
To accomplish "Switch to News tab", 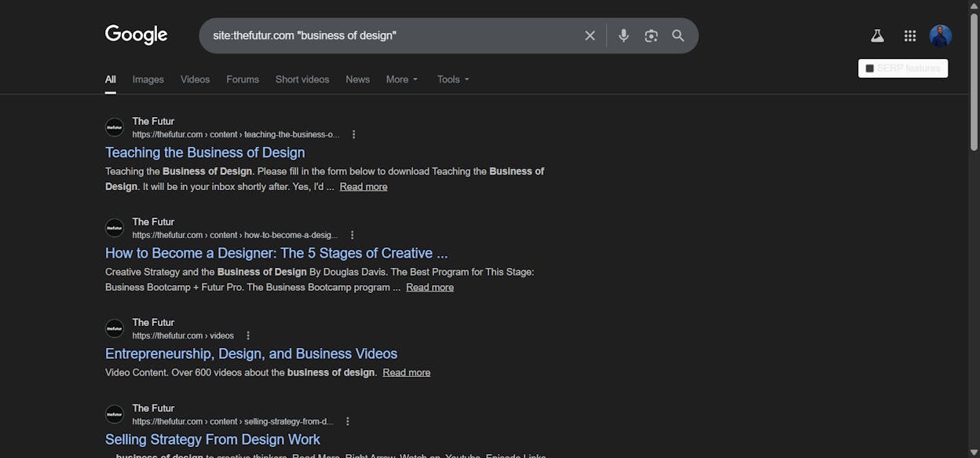I will point(358,79).
